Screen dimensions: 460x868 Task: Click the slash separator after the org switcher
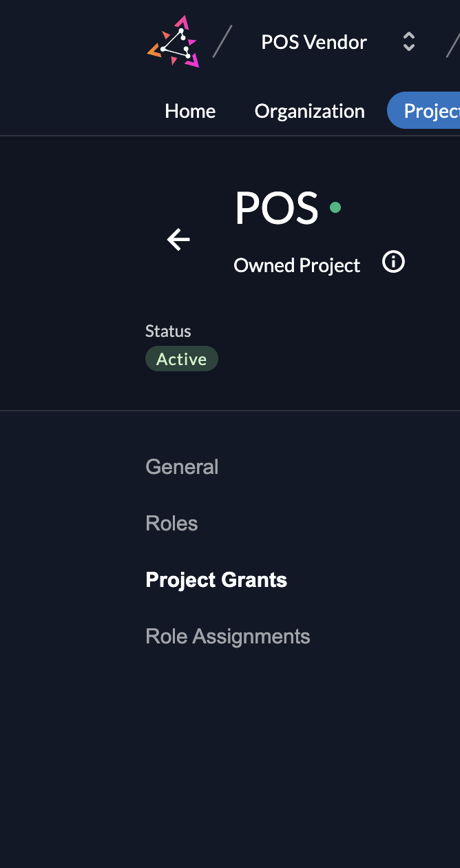click(452, 42)
